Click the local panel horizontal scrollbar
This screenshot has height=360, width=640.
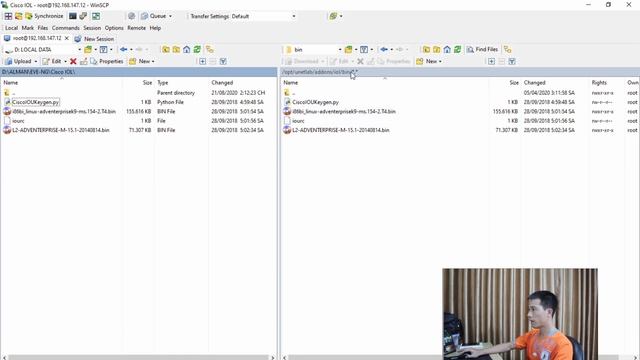point(139,358)
